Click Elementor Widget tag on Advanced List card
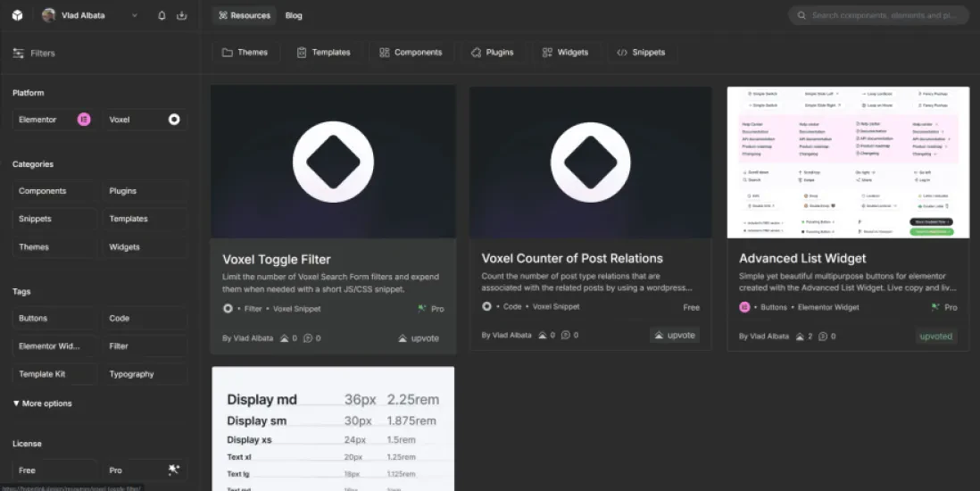The width and height of the screenshot is (980, 491). [x=829, y=307]
